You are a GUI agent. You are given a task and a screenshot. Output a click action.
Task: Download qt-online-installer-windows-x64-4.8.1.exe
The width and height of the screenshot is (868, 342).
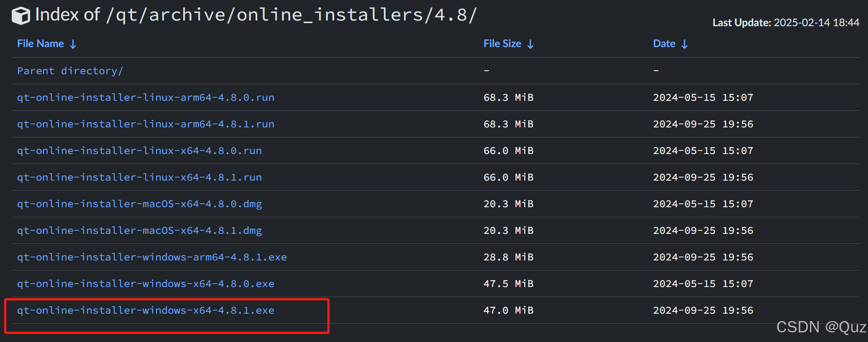[146, 310]
